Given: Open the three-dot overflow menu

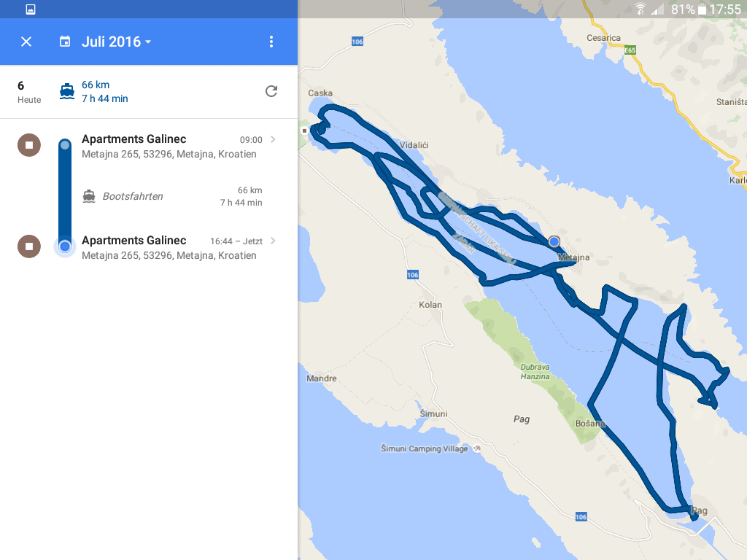Looking at the screenshot, I should (x=271, y=42).
